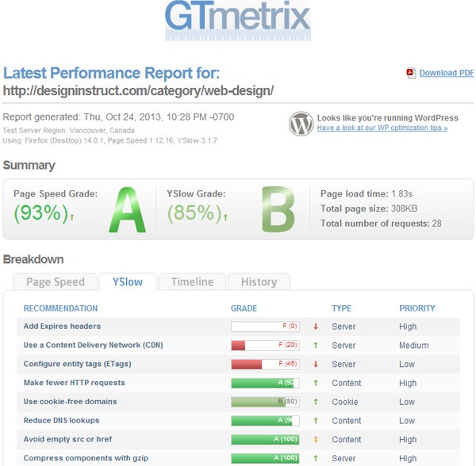The width and height of the screenshot is (476, 466).
Task: Click the green arrow in the Reduce DNS lookups row
Action: [316, 421]
